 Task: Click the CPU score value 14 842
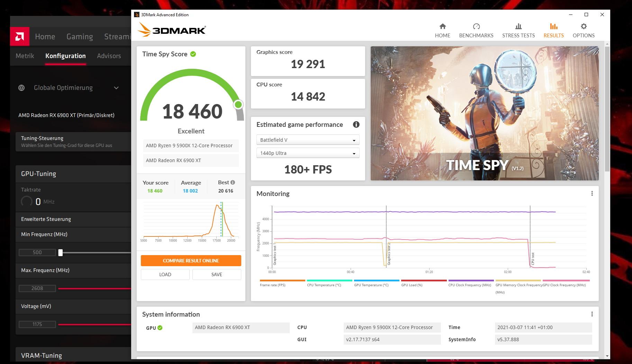(x=308, y=96)
